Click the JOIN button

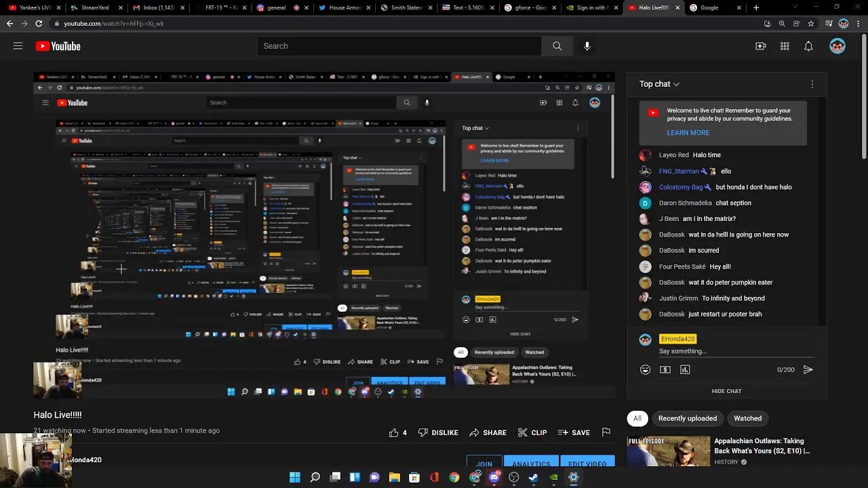tap(484, 462)
